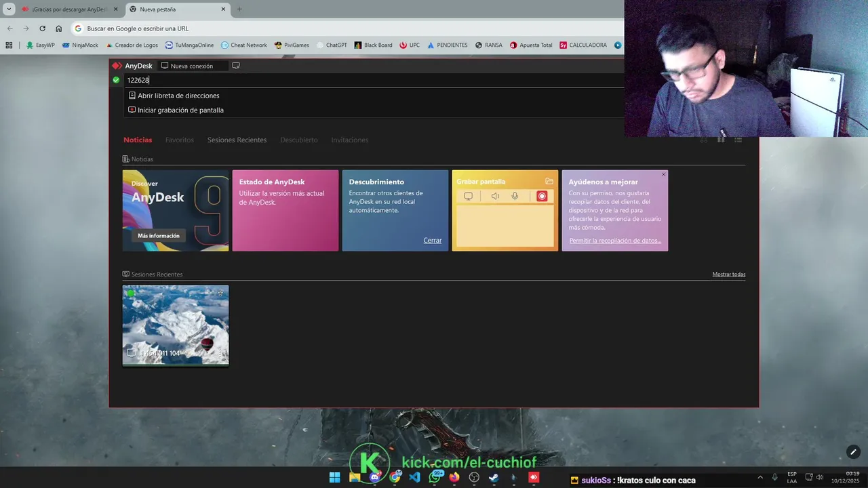Open Firefox from the taskbar

coord(454,477)
